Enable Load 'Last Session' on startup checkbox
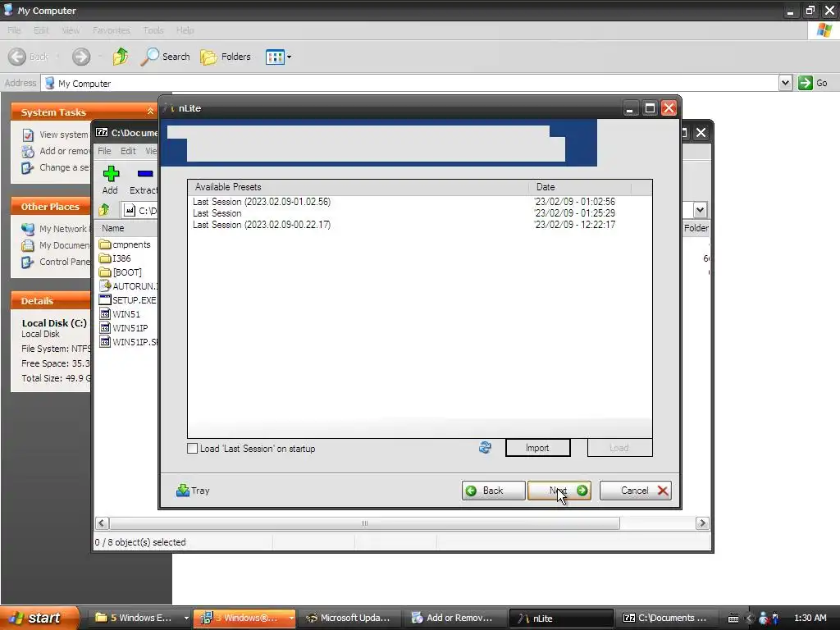The height and width of the screenshot is (630, 840). click(x=192, y=449)
